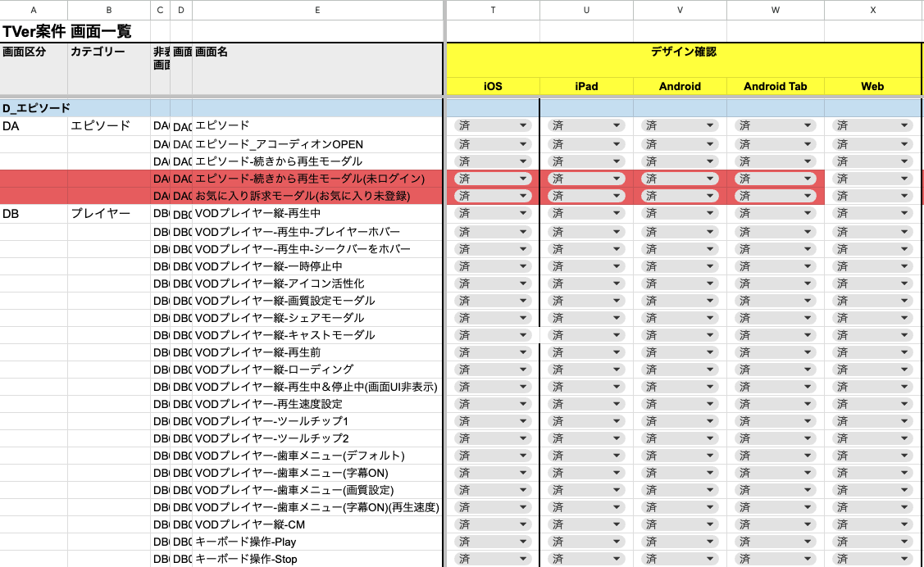The image size is (924, 567).
Task: Select column B header
Action: (109, 10)
